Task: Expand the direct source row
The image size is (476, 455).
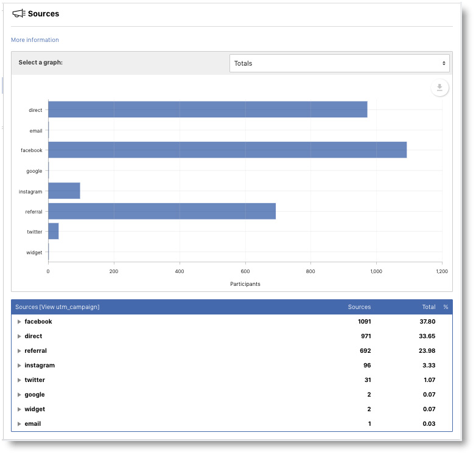Action: [19, 336]
